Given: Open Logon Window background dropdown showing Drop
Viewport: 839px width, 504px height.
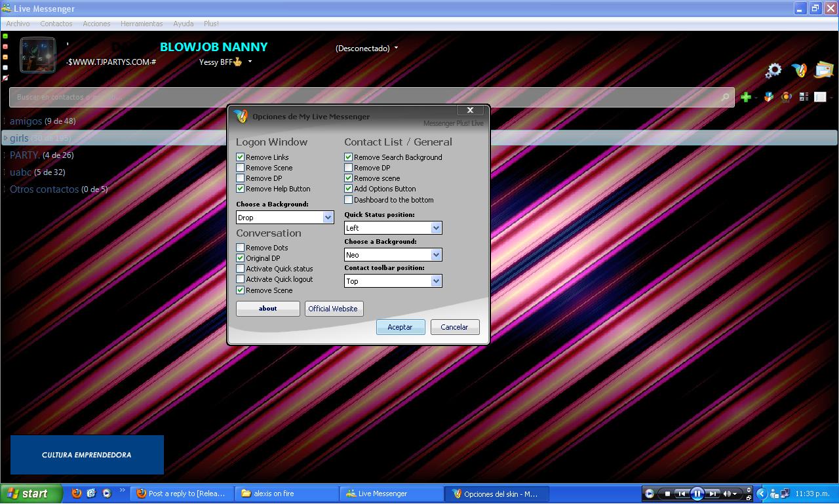Looking at the screenshot, I should coord(328,218).
